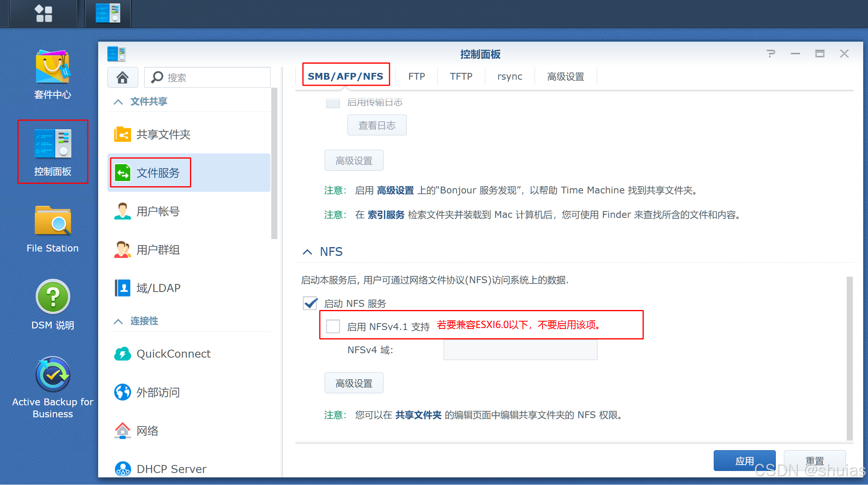Open the Shared Folder section
Screen dimensions: 868x485
click(x=163, y=135)
